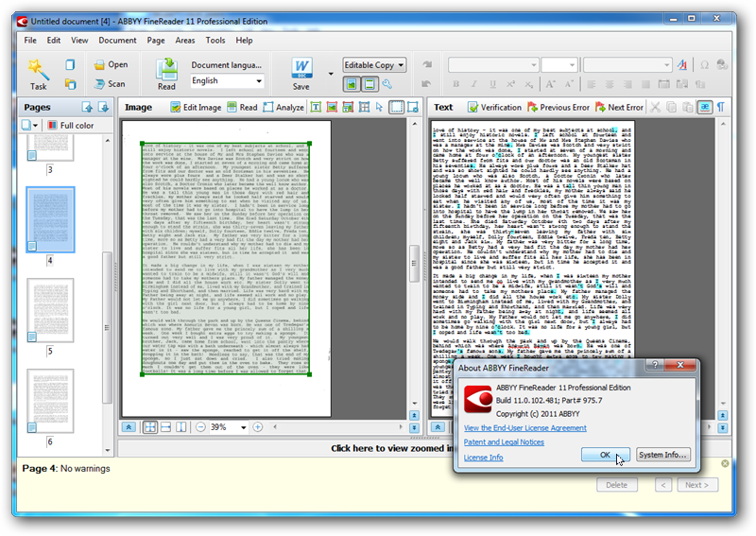Toggle fit to height view button

181,427
